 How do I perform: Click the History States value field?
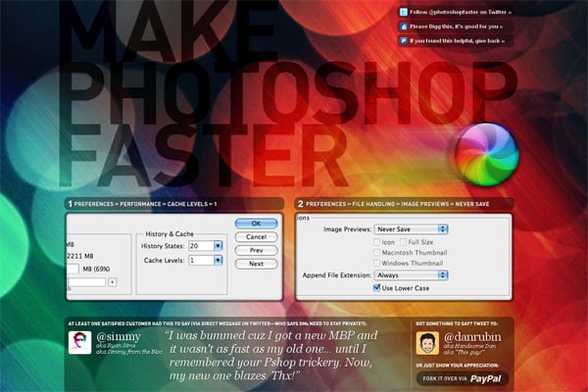(x=201, y=246)
